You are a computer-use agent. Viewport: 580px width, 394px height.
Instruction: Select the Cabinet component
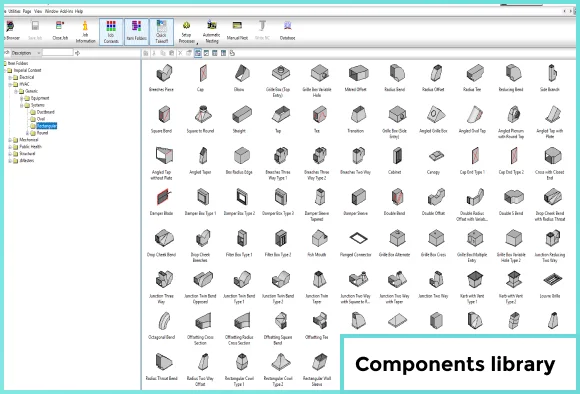(x=395, y=161)
